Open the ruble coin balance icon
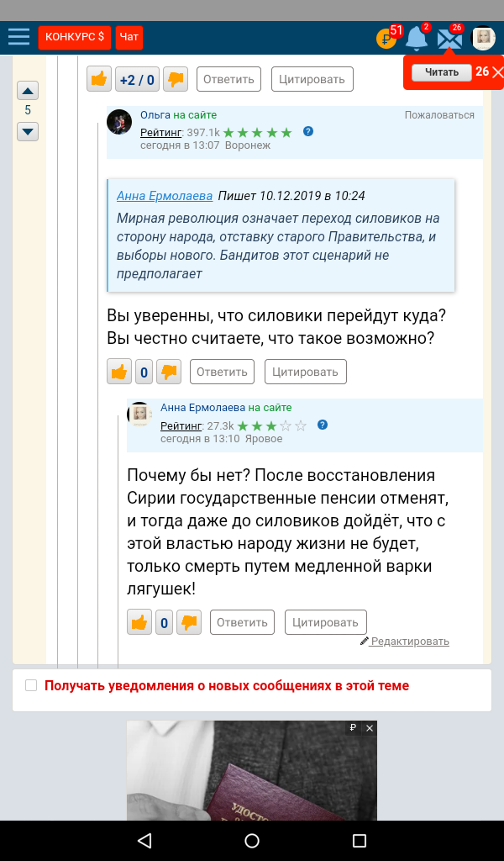The image size is (504, 861). [x=386, y=38]
